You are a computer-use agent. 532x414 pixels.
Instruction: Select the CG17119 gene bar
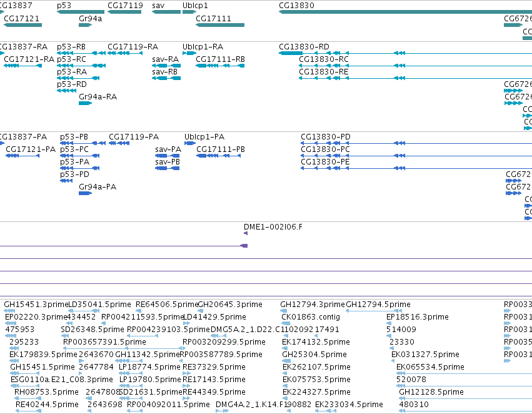coord(124,12)
